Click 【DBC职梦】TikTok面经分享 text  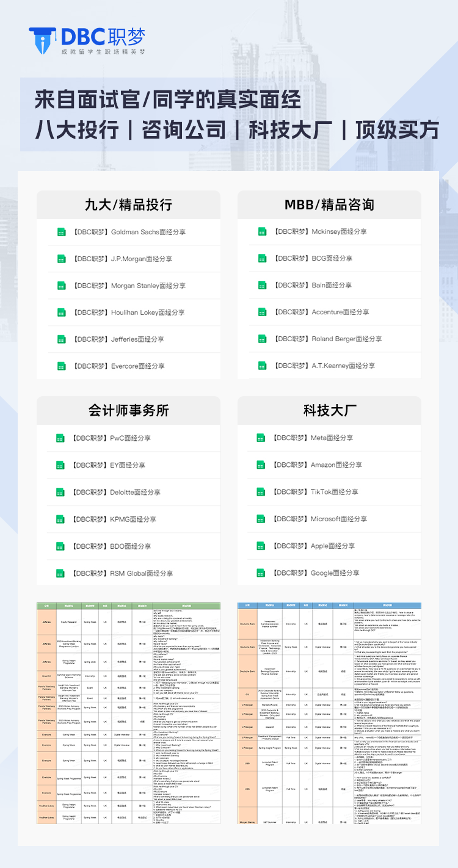(314, 492)
